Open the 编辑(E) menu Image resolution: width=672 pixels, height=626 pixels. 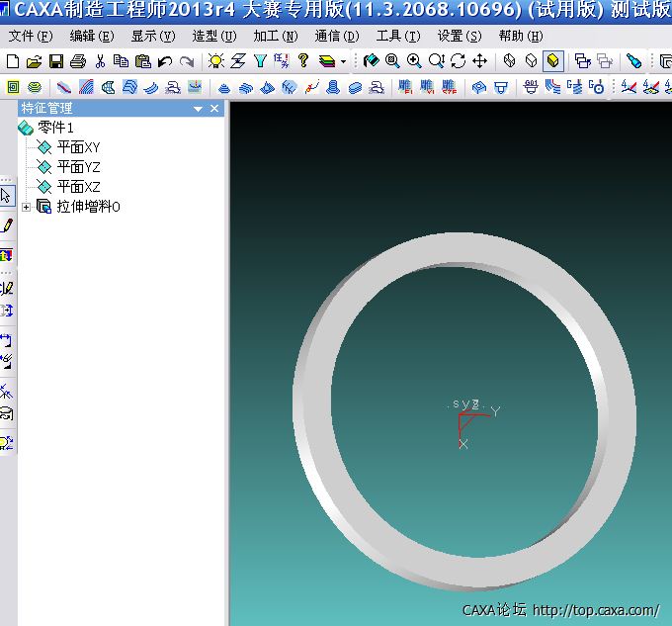pyautogui.click(x=92, y=36)
